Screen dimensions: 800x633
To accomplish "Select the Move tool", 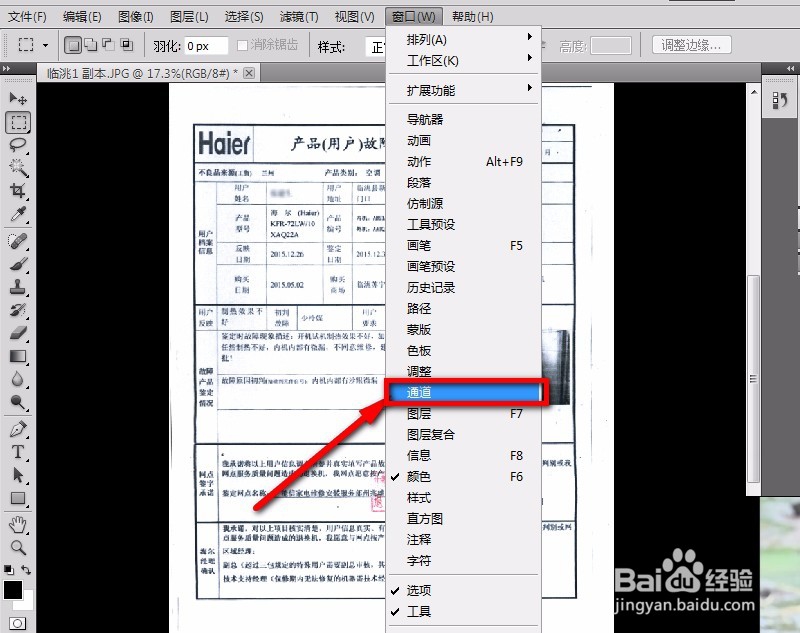I will point(14,97).
